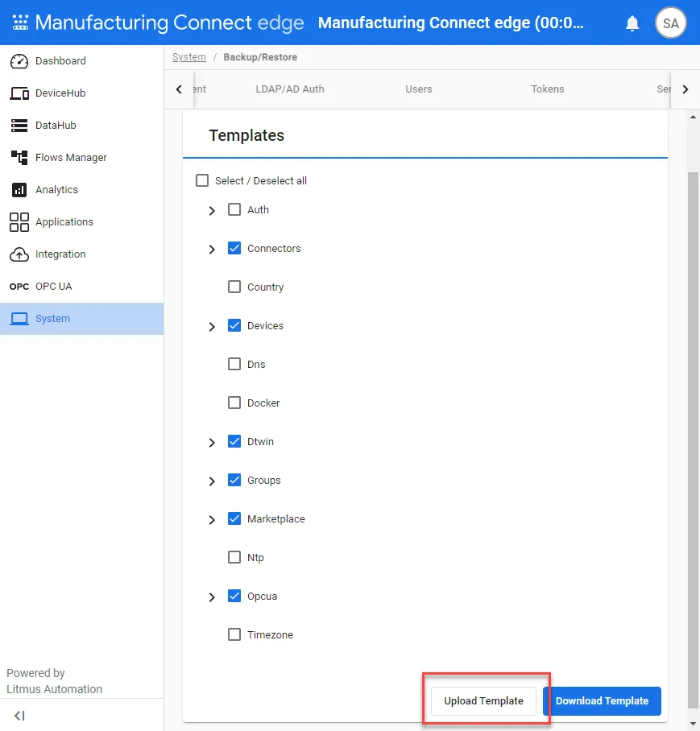Expand the Opcua tree node

click(x=212, y=597)
